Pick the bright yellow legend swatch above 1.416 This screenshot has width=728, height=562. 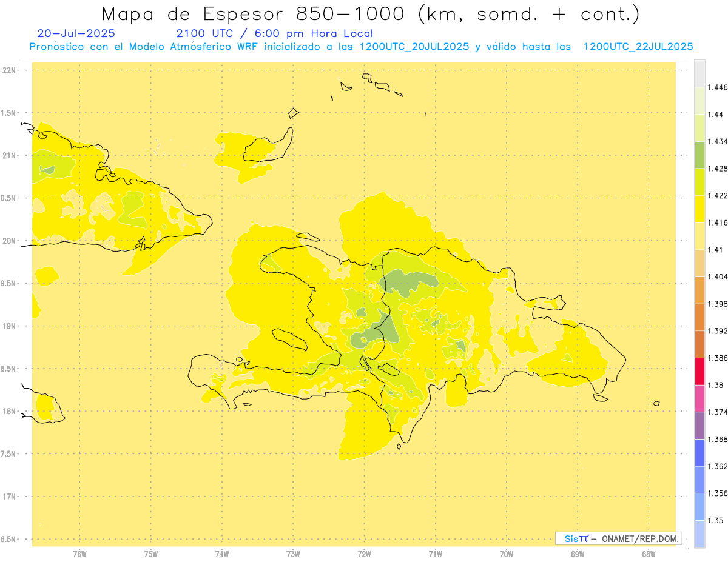699,209
